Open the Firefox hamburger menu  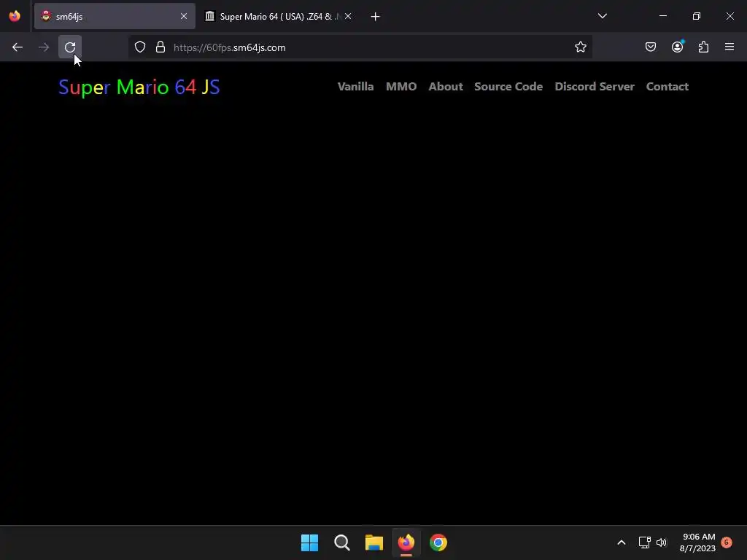coord(729,47)
